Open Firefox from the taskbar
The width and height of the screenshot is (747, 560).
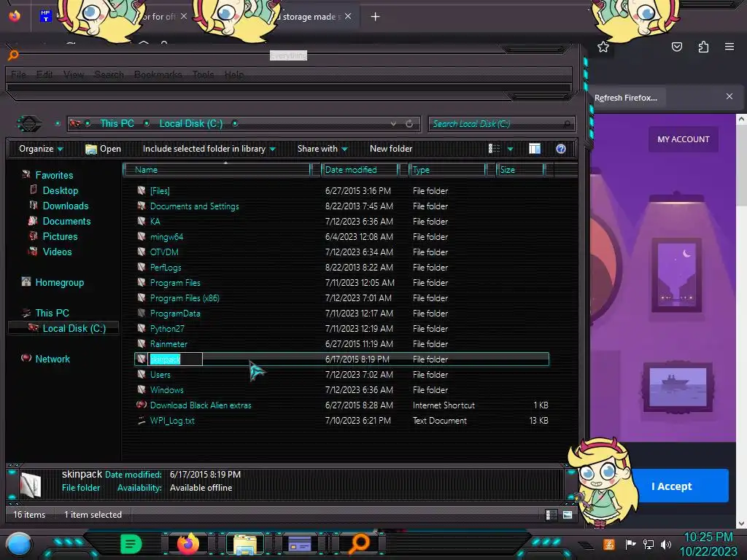188,544
